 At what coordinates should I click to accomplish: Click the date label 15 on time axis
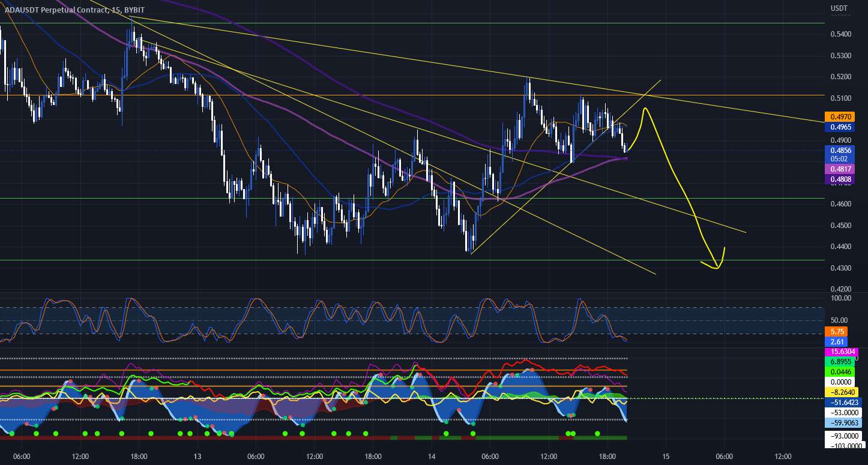[x=666, y=457]
